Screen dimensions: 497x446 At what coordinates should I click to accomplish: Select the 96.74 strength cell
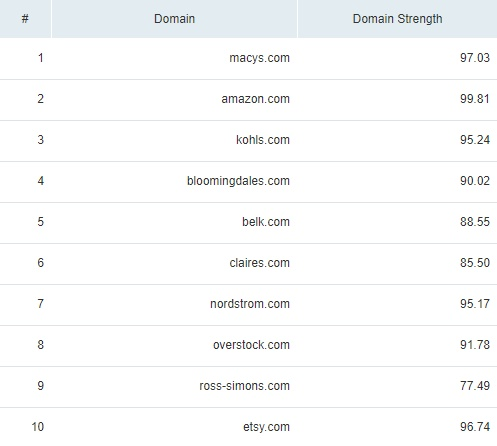475,427
